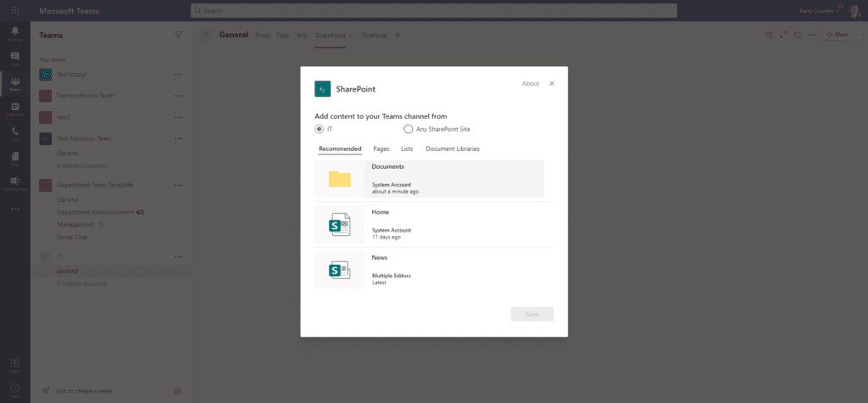Screen dimensions: 868x403
Task: Select the Home page thumbnail
Action: pos(339,225)
